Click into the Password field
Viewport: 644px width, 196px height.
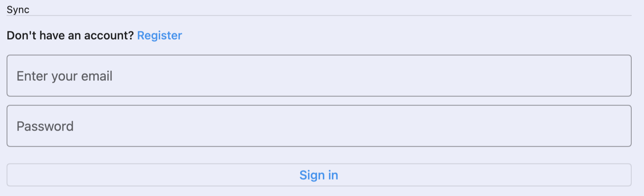(x=319, y=126)
